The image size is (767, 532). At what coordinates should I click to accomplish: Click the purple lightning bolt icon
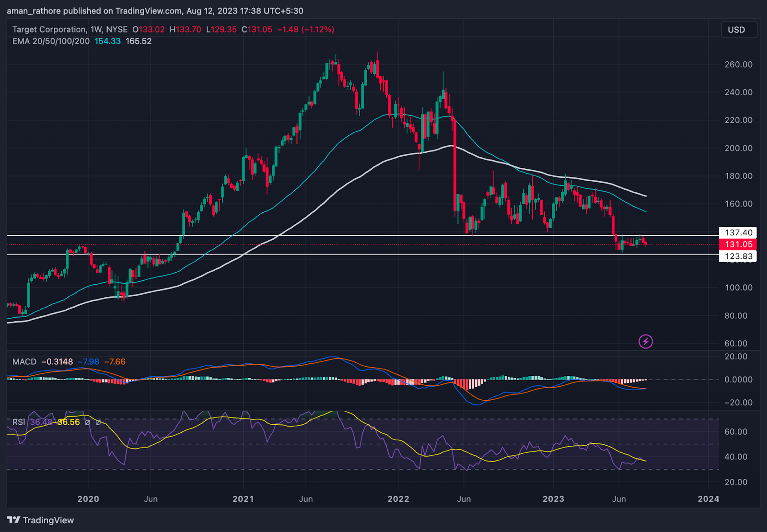tap(646, 342)
